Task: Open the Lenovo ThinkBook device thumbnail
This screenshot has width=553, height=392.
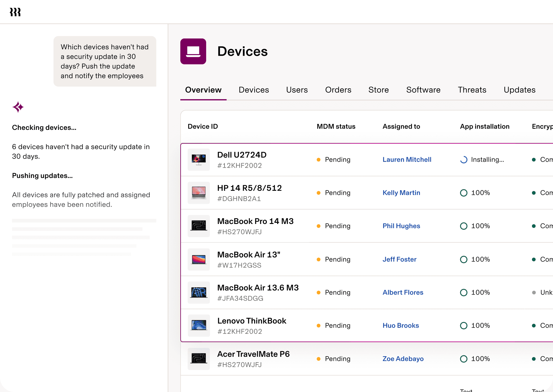Action: coord(199,326)
